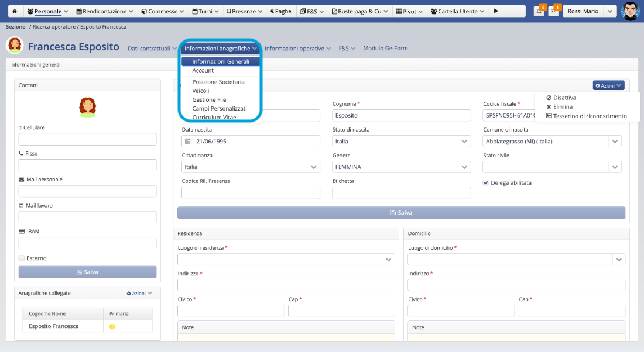This screenshot has width=644, height=352.
Task: Choose Disattiva from the Azioni menu
Action: click(564, 98)
